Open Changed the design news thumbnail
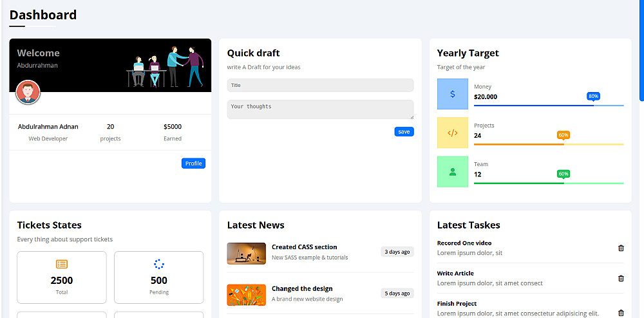The height and width of the screenshot is (318, 644). pos(247,295)
